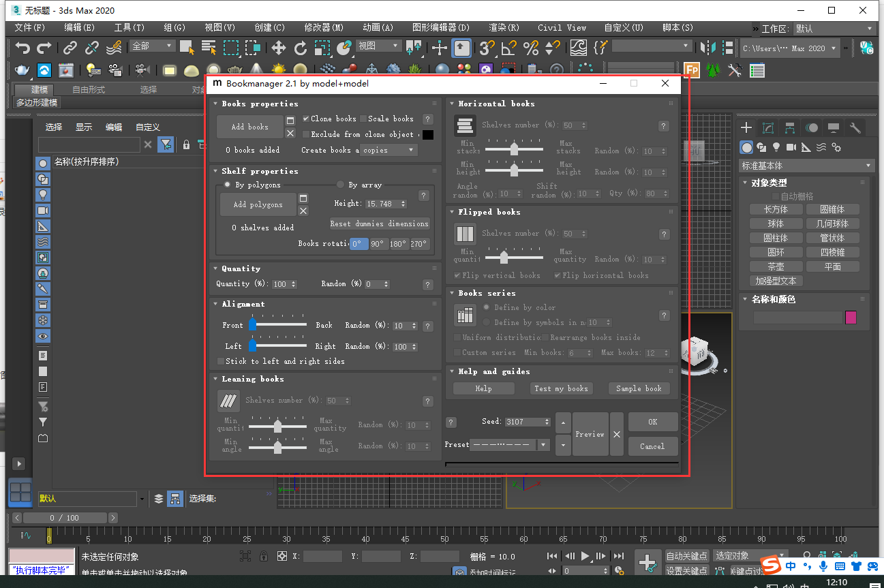Select By polygons radio button
884x588 pixels.
(x=228, y=185)
